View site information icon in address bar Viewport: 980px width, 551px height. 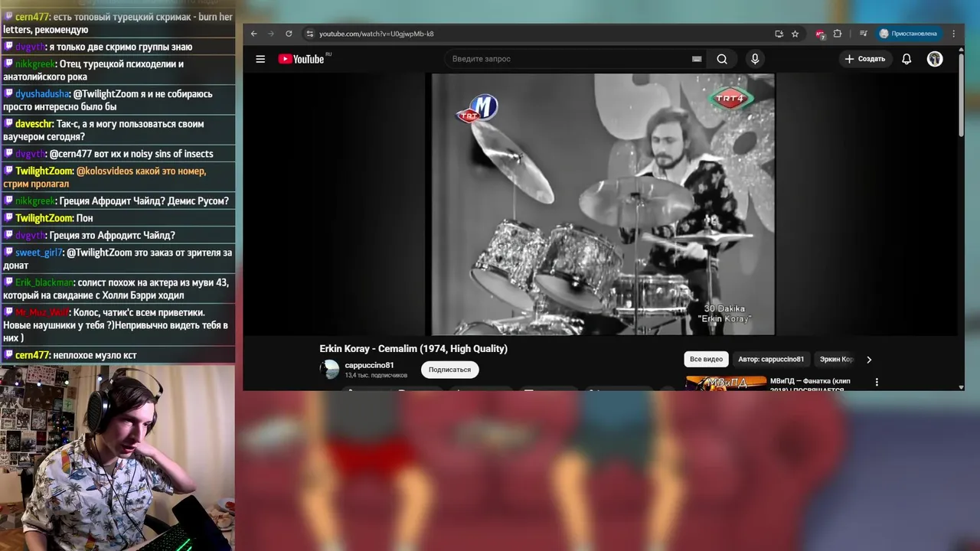tap(309, 34)
